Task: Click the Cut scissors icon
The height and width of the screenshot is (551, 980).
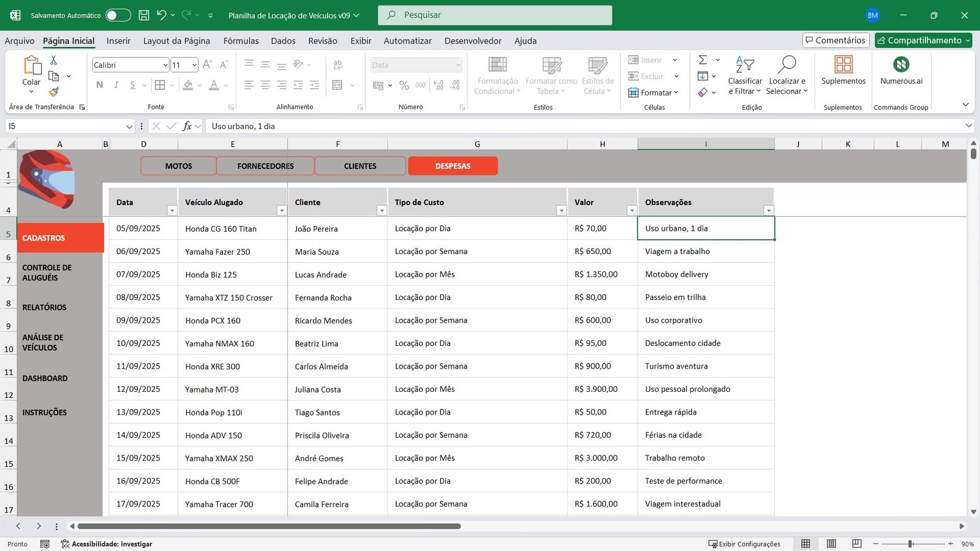Action: point(54,60)
